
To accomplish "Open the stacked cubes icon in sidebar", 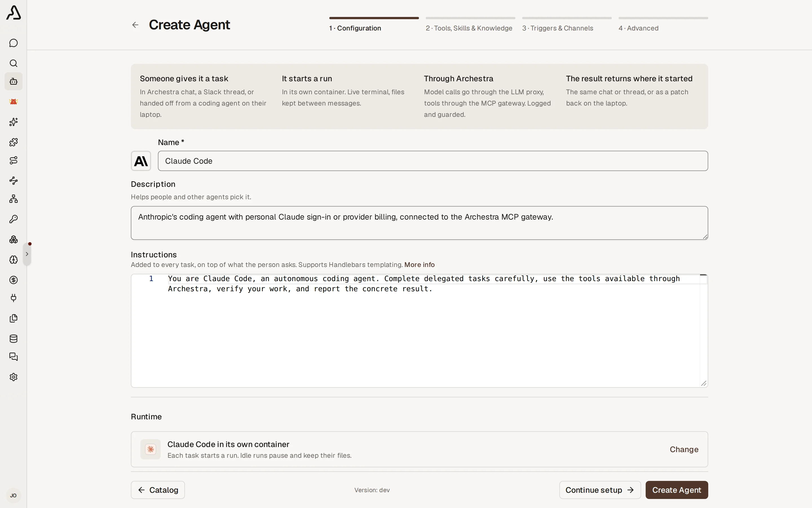I will point(14,239).
